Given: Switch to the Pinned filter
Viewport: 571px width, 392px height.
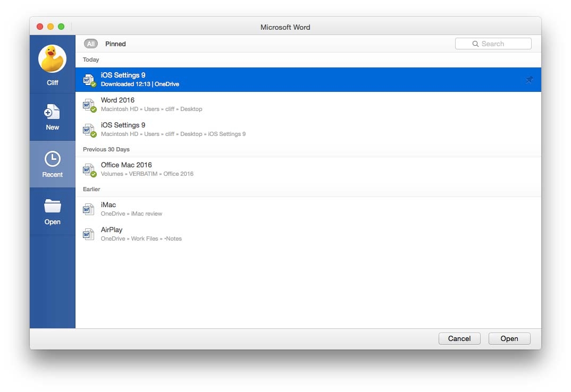Looking at the screenshot, I should click(115, 44).
